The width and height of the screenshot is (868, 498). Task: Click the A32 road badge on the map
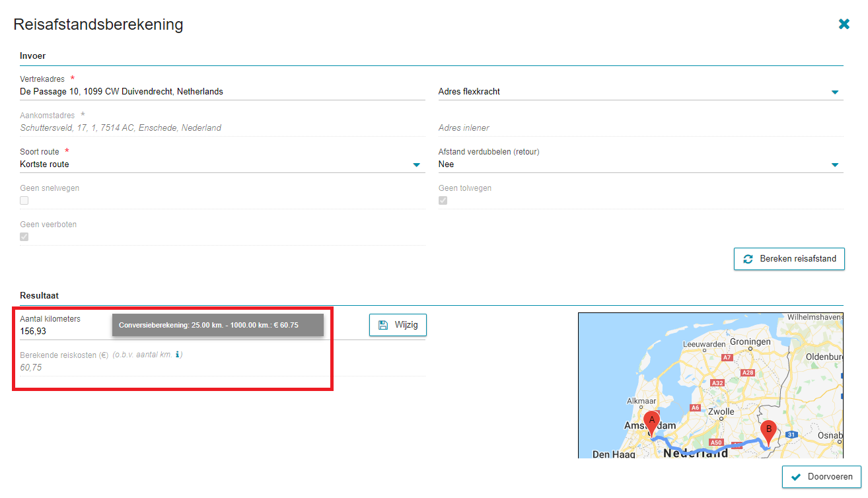tap(716, 382)
